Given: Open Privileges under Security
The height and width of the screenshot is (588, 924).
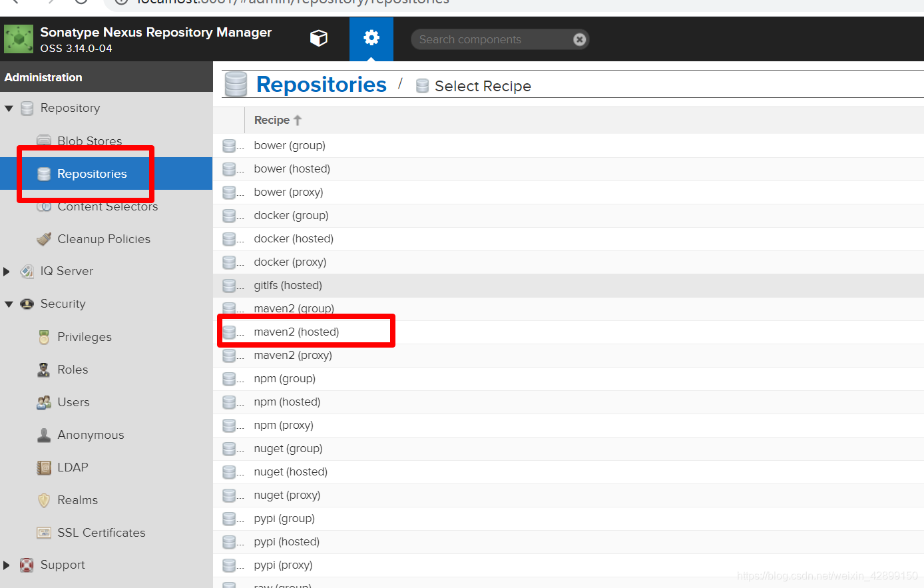Looking at the screenshot, I should pyautogui.click(x=85, y=337).
